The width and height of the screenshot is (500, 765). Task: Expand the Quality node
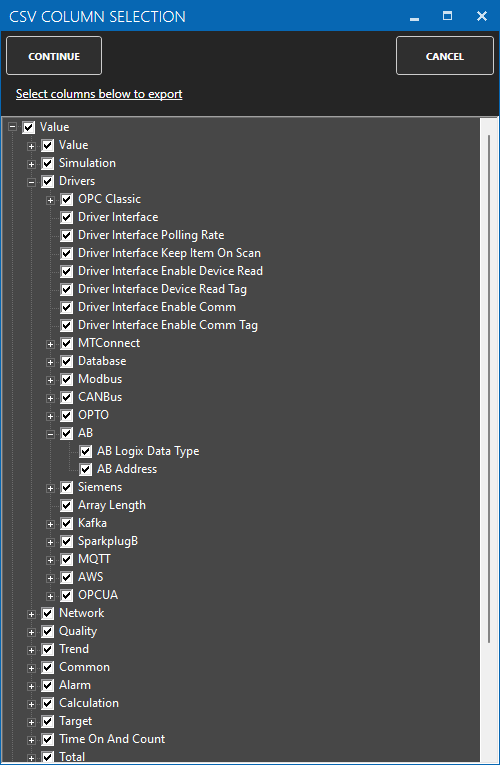31,633
